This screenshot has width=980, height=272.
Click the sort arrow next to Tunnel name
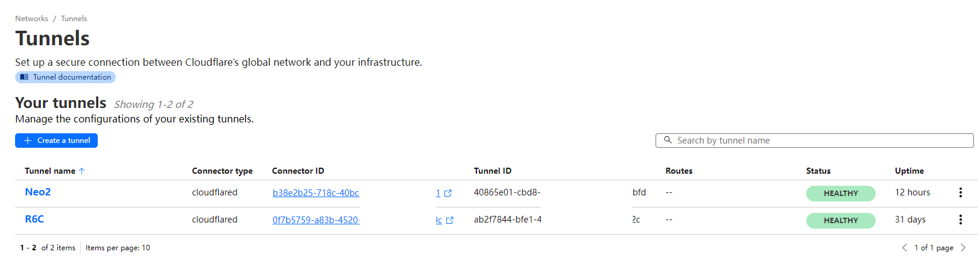point(82,171)
